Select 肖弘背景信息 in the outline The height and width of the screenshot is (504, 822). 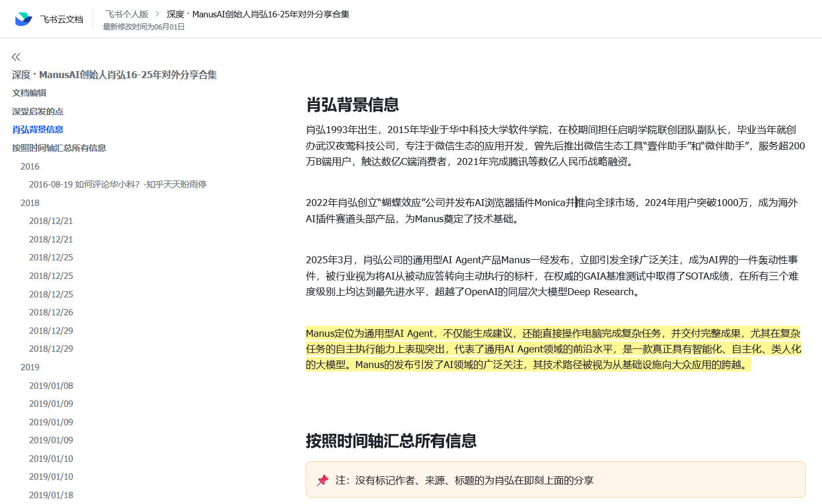(x=38, y=130)
